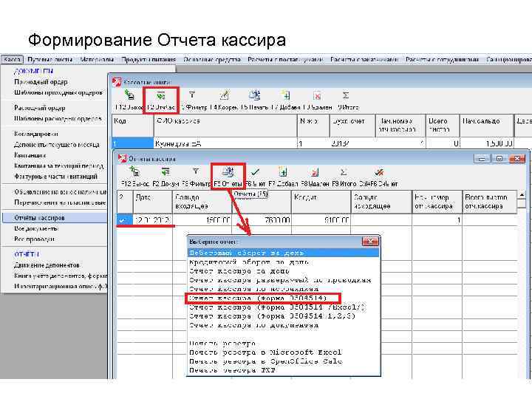Viewport: 532px width, 399px height.
Task: Click F7 Добавл icon in Кассовые книги toolbar
Action: (286, 95)
